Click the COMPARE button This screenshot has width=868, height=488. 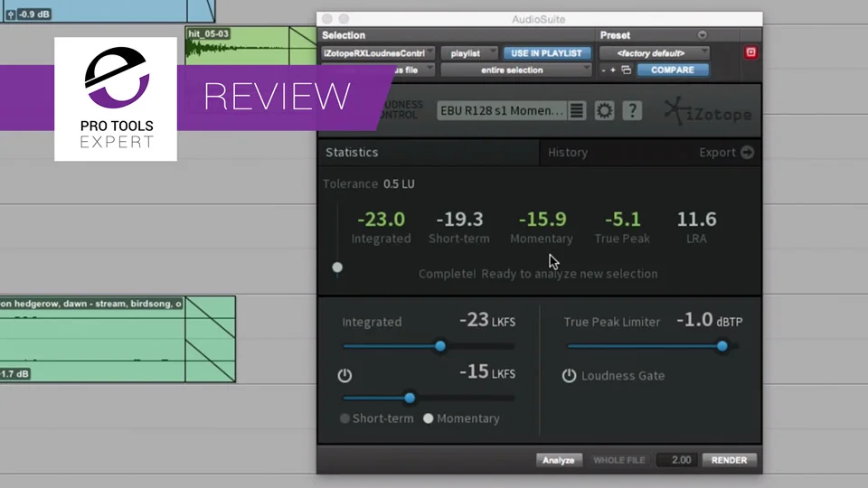tap(673, 70)
